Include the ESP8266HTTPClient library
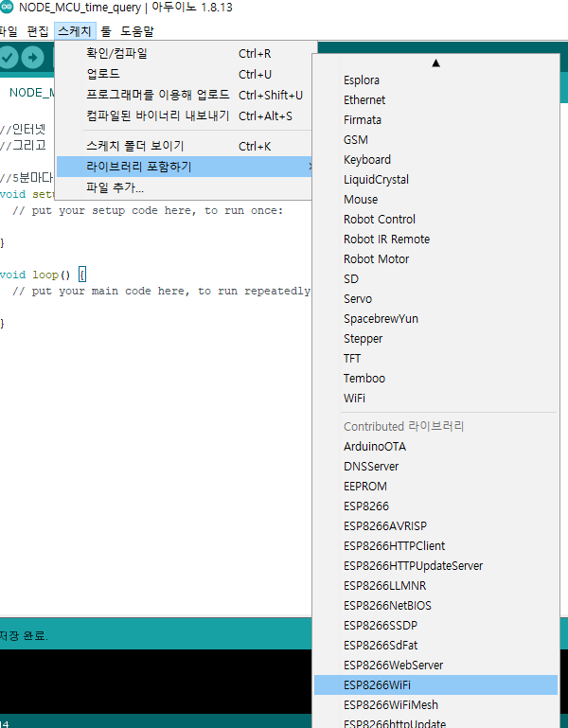This screenshot has width=568, height=728. click(x=435, y=546)
